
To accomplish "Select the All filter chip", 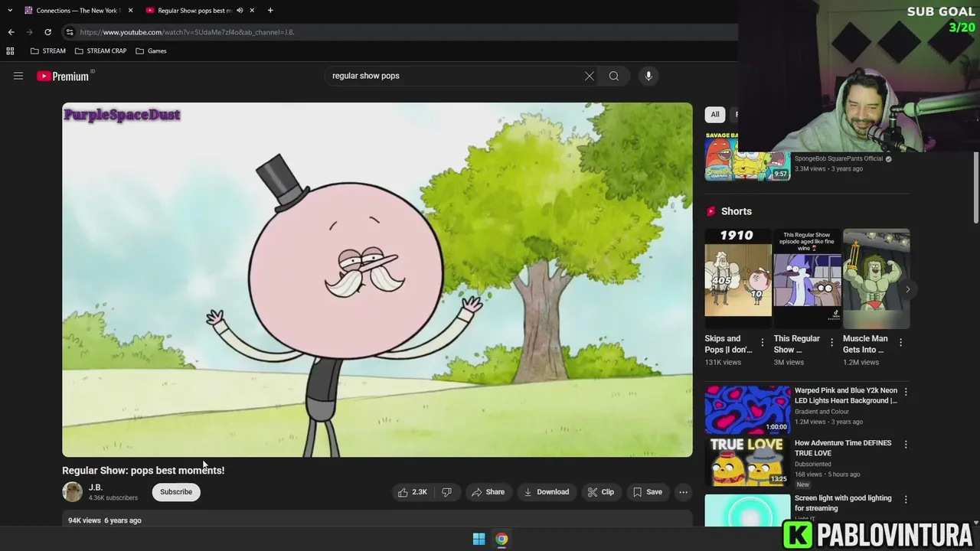I will 715,114.
